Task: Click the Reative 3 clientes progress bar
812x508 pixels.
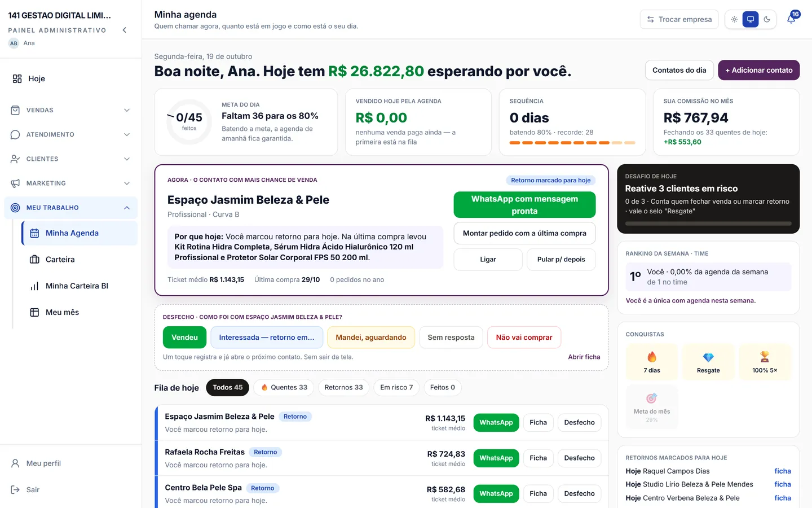Action: pos(708,224)
